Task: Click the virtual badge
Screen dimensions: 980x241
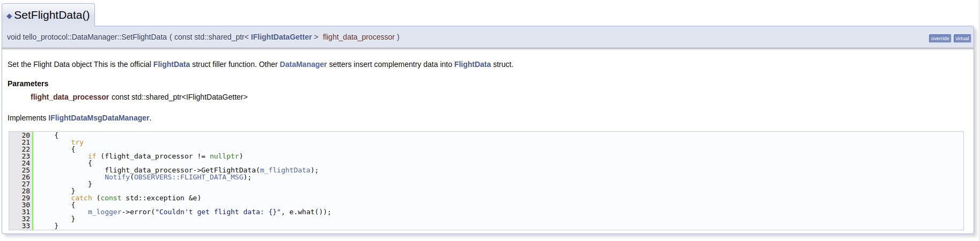Action: click(x=962, y=39)
